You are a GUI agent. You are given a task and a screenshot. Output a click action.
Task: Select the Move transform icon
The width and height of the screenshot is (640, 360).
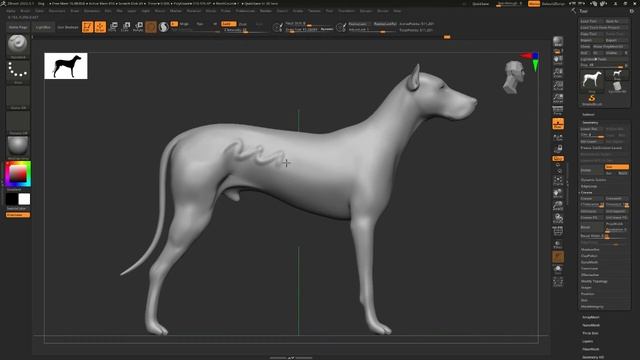(x=113, y=27)
